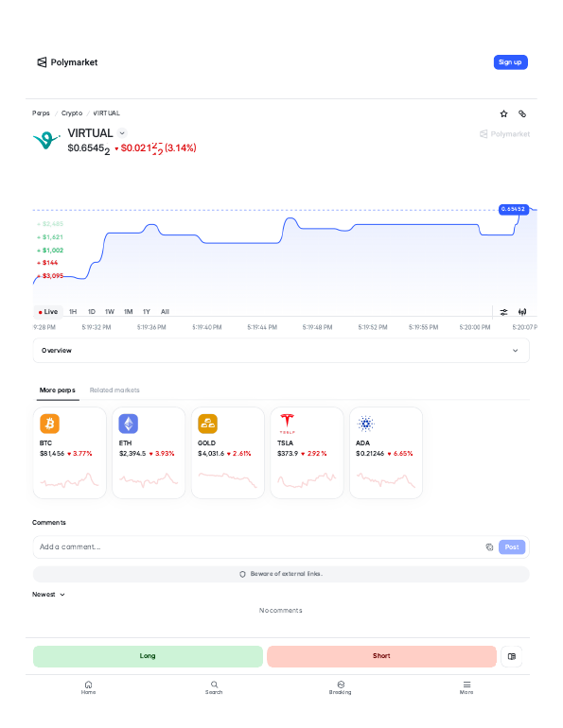Switch chart type with candlestick icon
This screenshot has width=563, height=728.
coord(522,312)
